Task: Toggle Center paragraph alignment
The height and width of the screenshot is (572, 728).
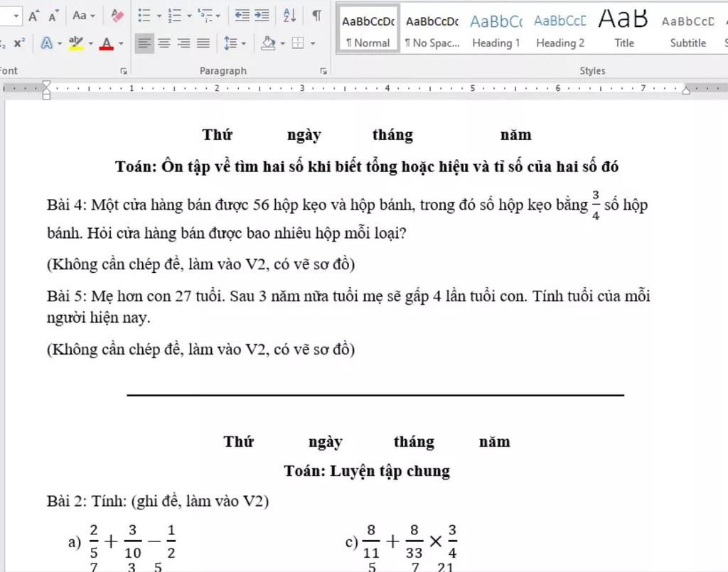Action: click(164, 43)
